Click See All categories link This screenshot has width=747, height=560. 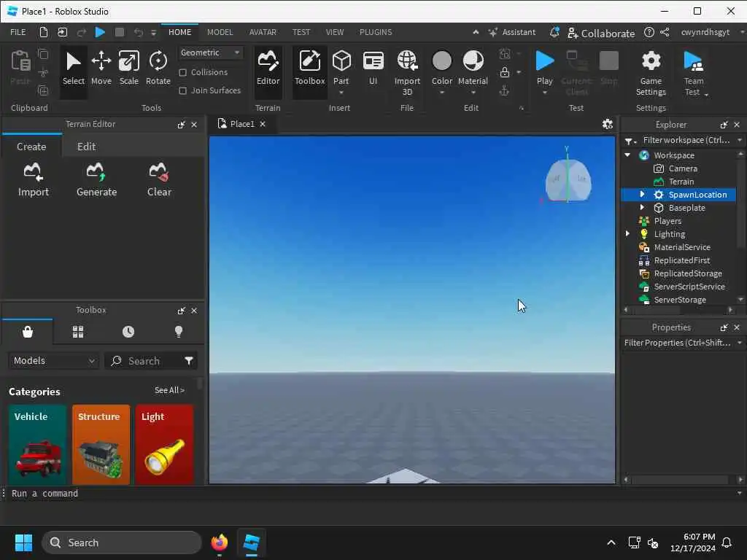[x=169, y=390]
